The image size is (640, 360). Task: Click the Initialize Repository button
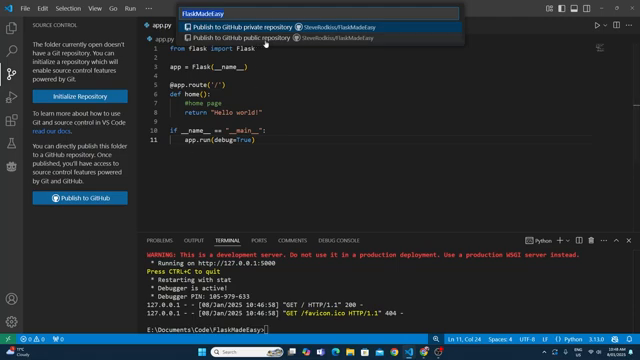pos(80,96)
